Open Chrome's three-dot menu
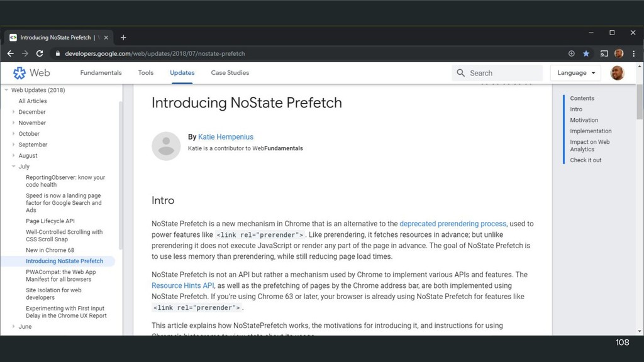This screenshot has height=362, width=644. click(634, 54)
